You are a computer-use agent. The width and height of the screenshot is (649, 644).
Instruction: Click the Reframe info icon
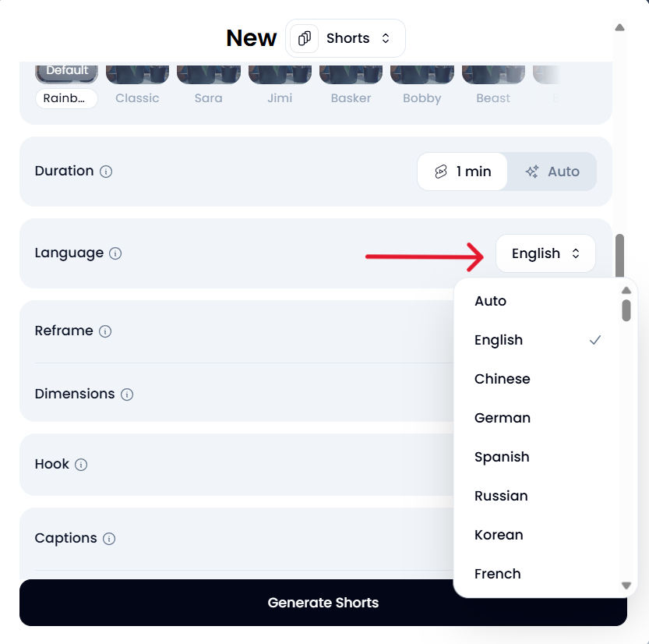tap(105, 331)
